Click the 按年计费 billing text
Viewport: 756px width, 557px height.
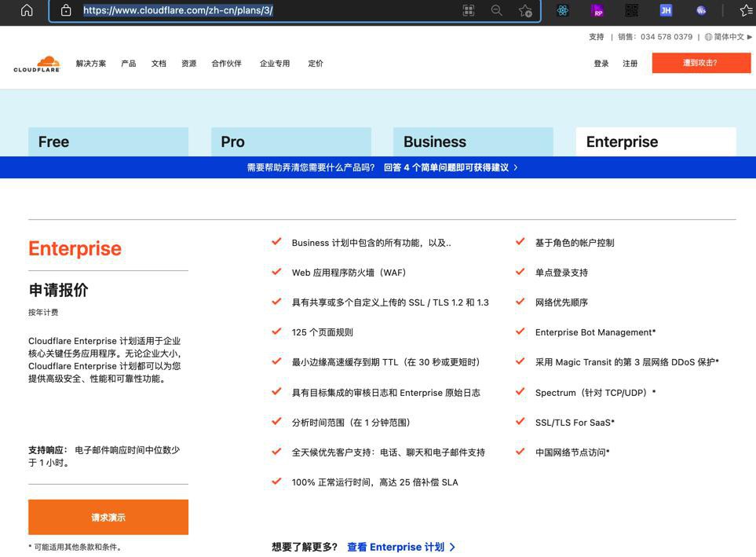pyautogui.click(x=43, y=313)
